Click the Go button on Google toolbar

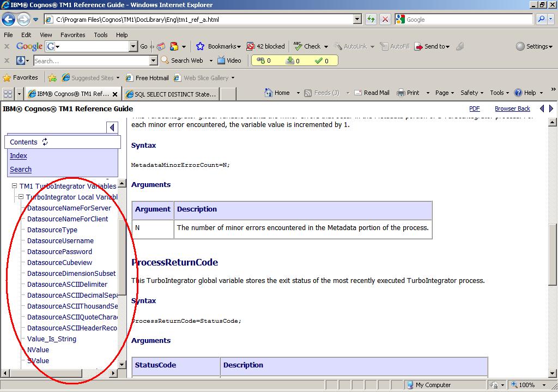click(x=144, y=46)
